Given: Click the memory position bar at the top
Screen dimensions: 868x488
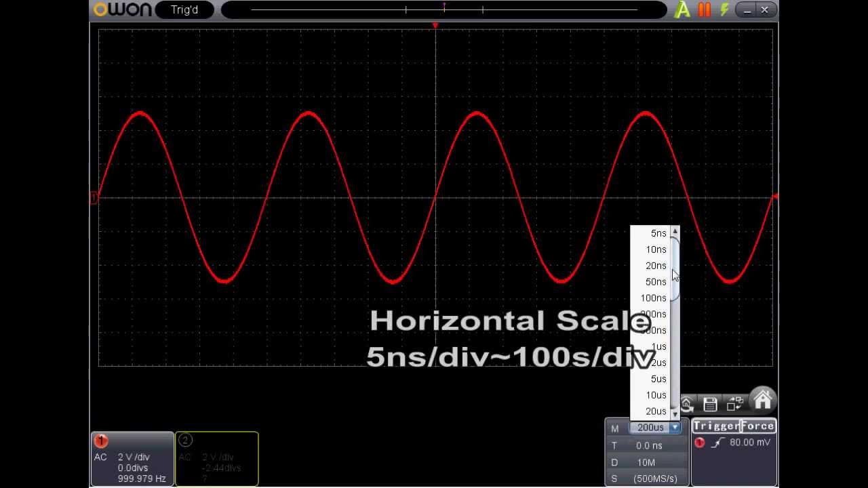Looking at the screenshot, I should click(444, 9).
